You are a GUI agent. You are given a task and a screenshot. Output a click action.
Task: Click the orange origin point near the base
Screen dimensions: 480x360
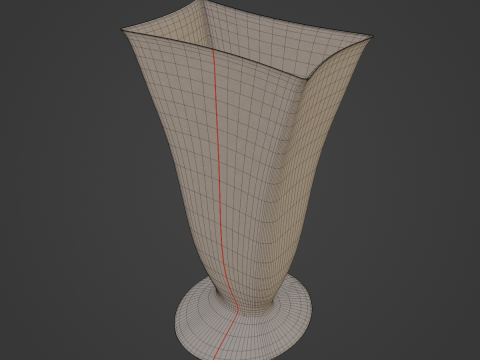tap(244, 315)
